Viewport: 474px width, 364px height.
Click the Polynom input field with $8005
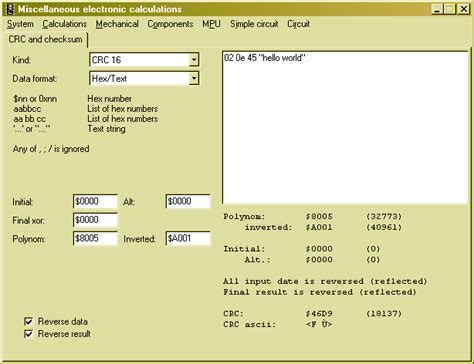pos(95,238)
